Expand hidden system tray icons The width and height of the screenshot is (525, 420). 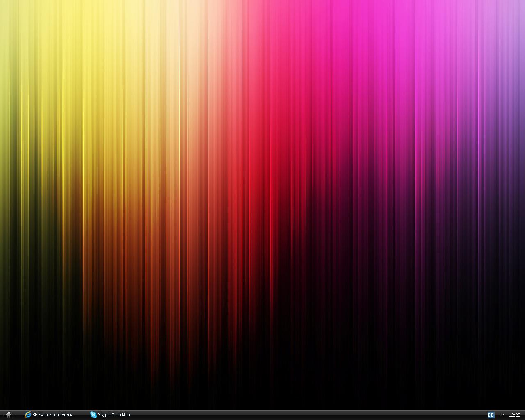pos(502,415)
